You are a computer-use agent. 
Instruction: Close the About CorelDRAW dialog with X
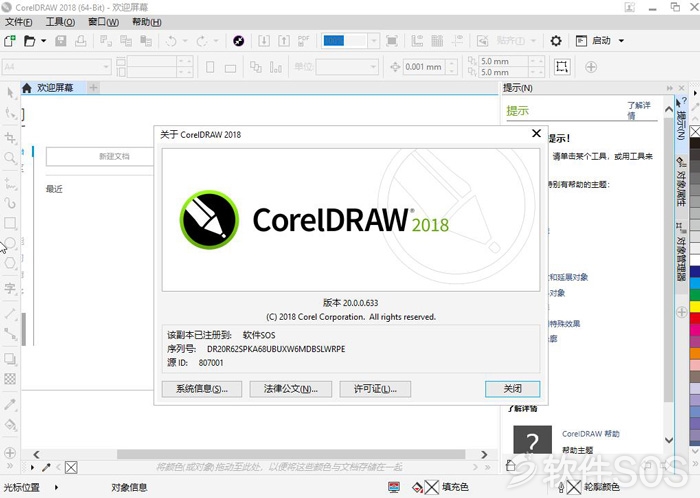point(537,133)
